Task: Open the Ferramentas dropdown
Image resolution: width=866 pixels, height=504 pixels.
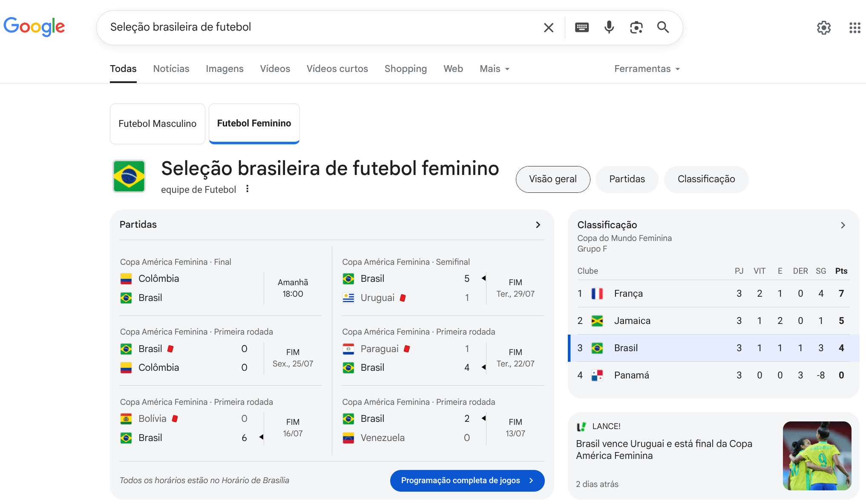Action: [647, 69]
